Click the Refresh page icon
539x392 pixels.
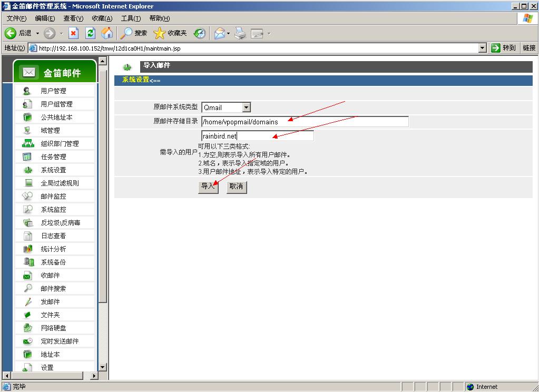pyautogui.click(x=90, y=33)
